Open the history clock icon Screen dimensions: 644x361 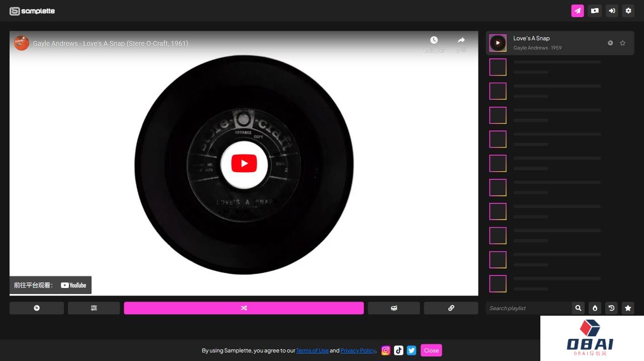pos(611,308)
